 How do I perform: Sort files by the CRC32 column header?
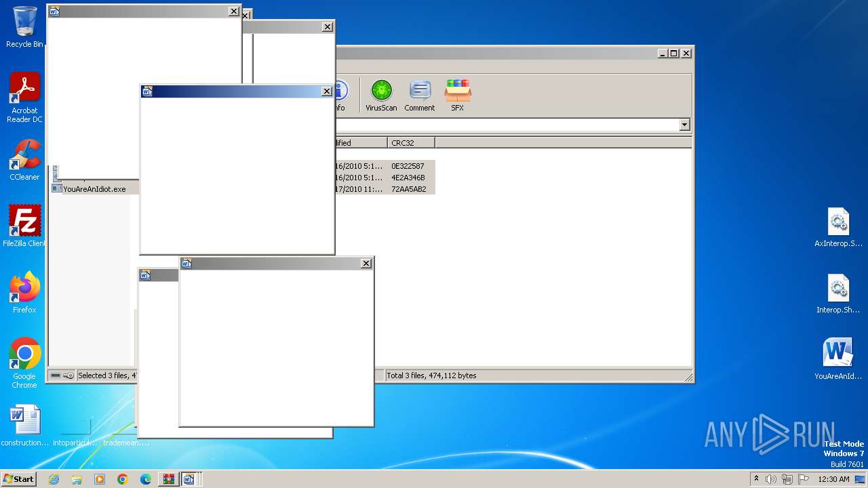[x=412, y=143]
